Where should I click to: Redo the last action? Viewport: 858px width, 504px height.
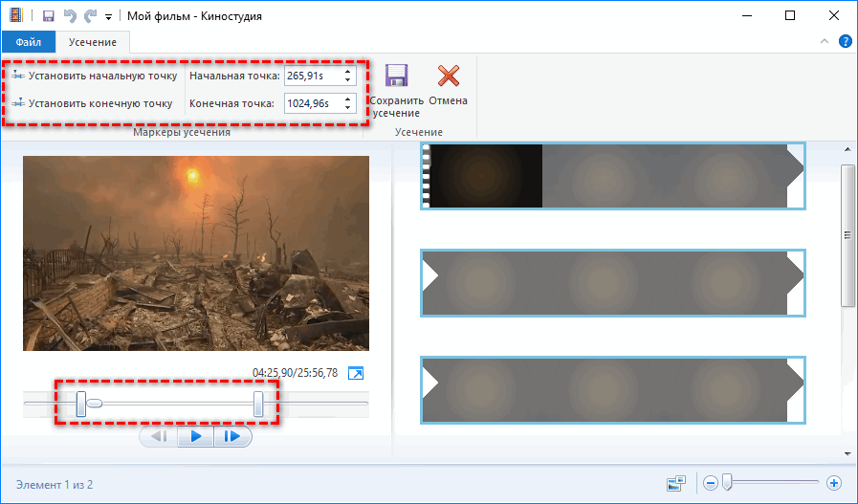pos(90,16)
